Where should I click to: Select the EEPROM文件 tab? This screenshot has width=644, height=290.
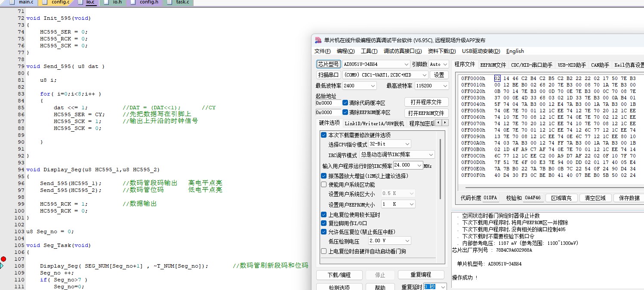click(493, 65)
